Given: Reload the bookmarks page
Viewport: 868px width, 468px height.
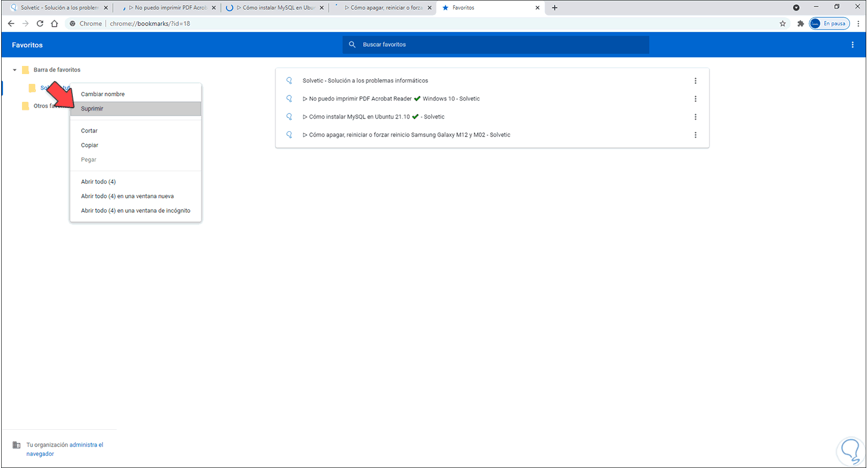Looking at the screenshot, I should tap(40, 24).
